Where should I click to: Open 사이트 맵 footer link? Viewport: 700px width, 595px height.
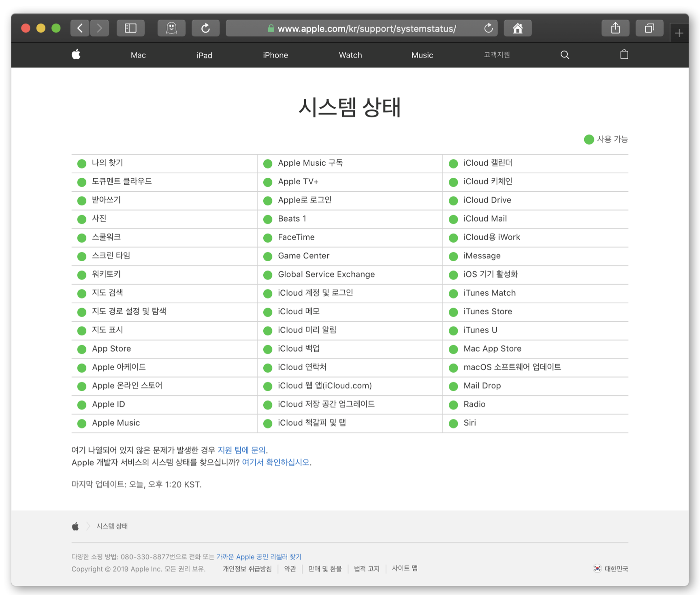coord(405,568)
